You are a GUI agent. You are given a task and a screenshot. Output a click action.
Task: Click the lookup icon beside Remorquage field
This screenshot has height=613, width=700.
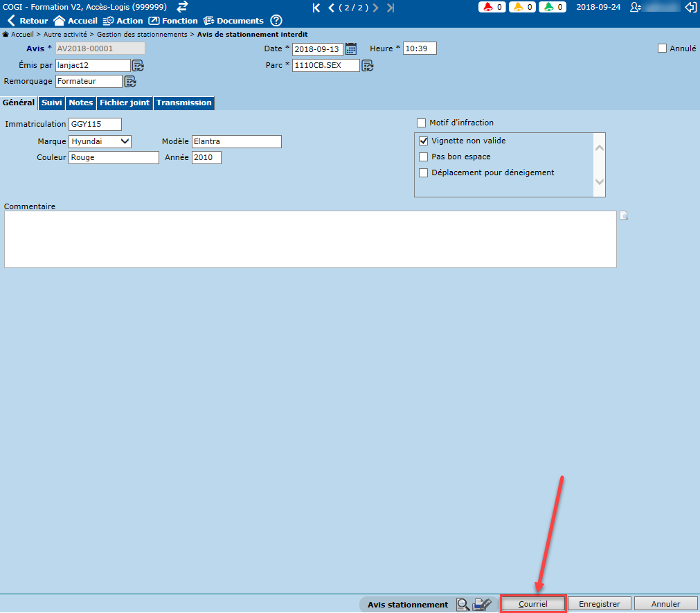point(129,82)
